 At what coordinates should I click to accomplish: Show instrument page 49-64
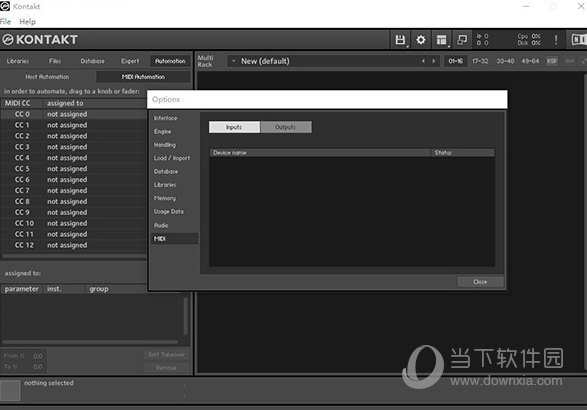[530, 61]
